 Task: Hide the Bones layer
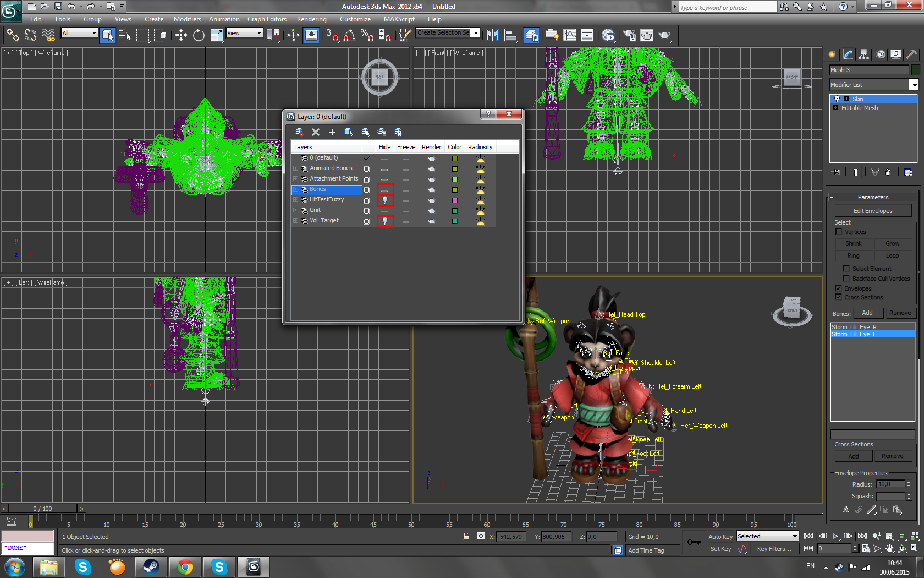click(x=385, y=190)
